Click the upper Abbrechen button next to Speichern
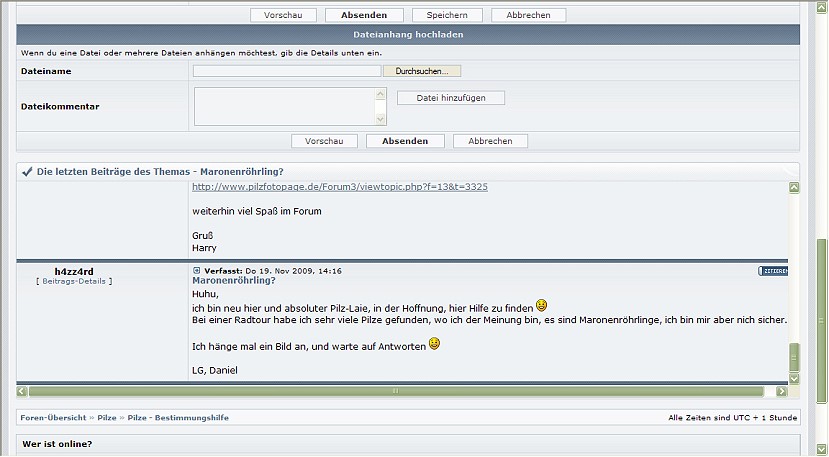 tap(528, 15)
